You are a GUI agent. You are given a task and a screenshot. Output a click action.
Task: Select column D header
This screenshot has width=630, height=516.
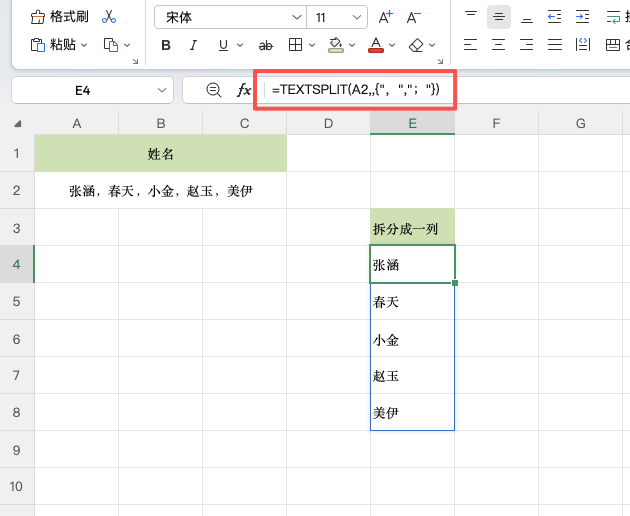[328, 123]
